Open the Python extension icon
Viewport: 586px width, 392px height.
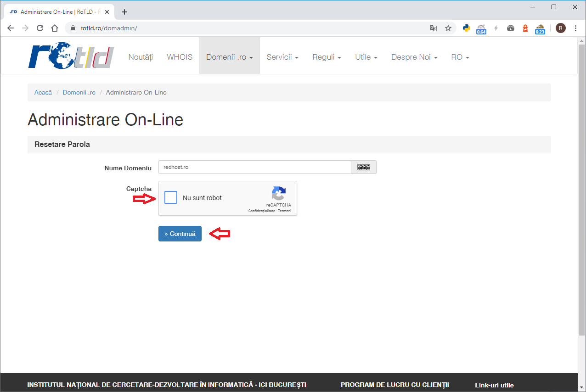[467, 28]
